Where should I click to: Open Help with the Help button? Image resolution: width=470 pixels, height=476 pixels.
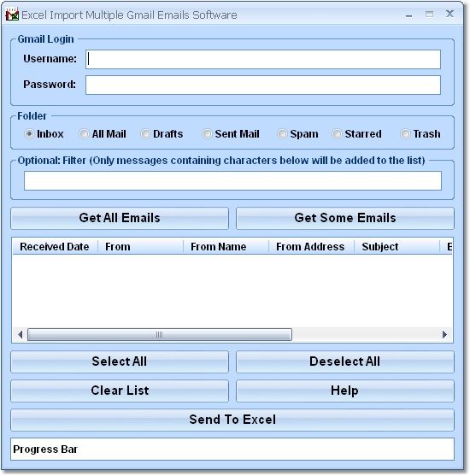[345, 391]
